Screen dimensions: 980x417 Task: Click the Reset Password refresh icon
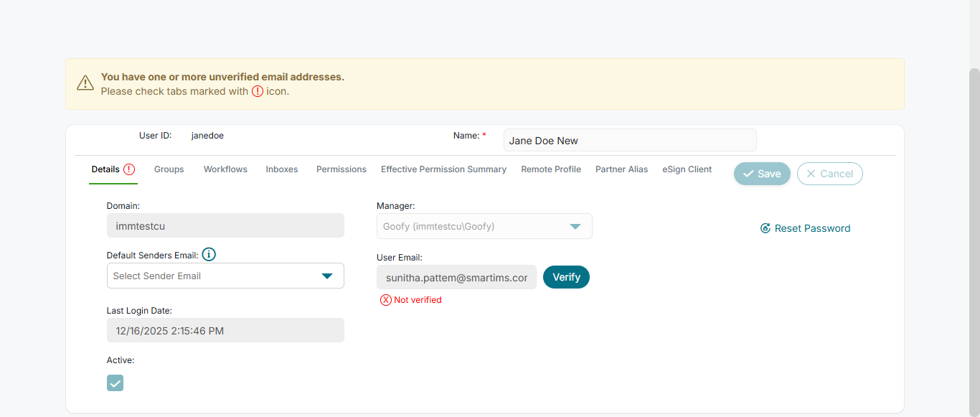point(765,228)
